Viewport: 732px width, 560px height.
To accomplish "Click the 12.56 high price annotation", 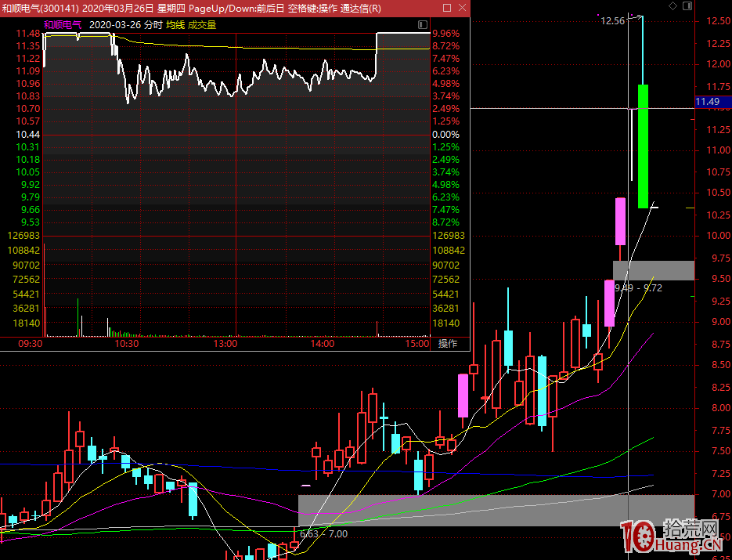I will coord(613,21).
